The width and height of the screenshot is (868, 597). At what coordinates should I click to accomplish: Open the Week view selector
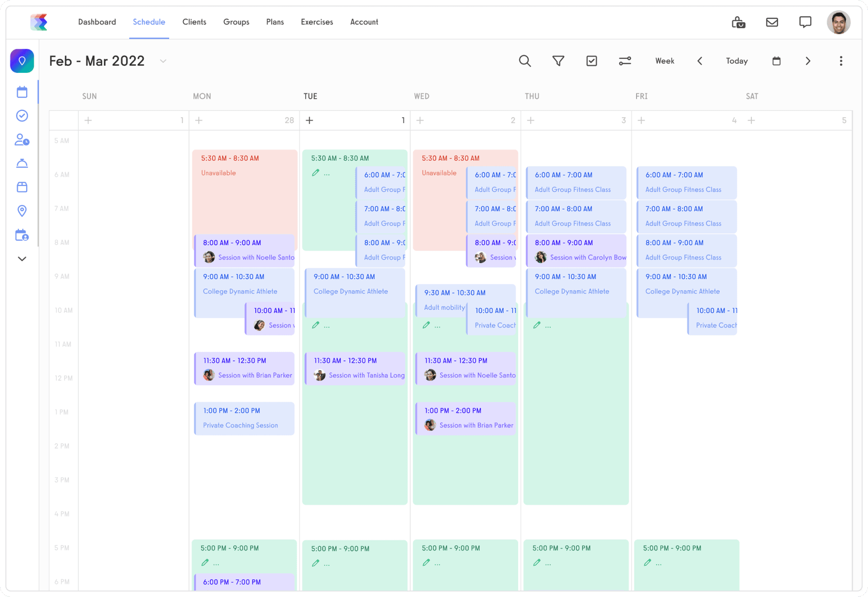(x=664, y=61)
